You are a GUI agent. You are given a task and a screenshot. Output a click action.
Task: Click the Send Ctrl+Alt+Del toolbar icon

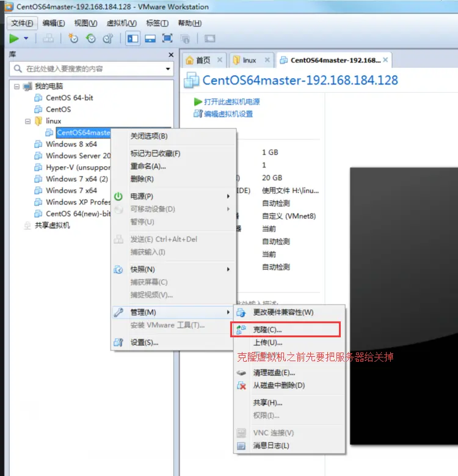48,38
